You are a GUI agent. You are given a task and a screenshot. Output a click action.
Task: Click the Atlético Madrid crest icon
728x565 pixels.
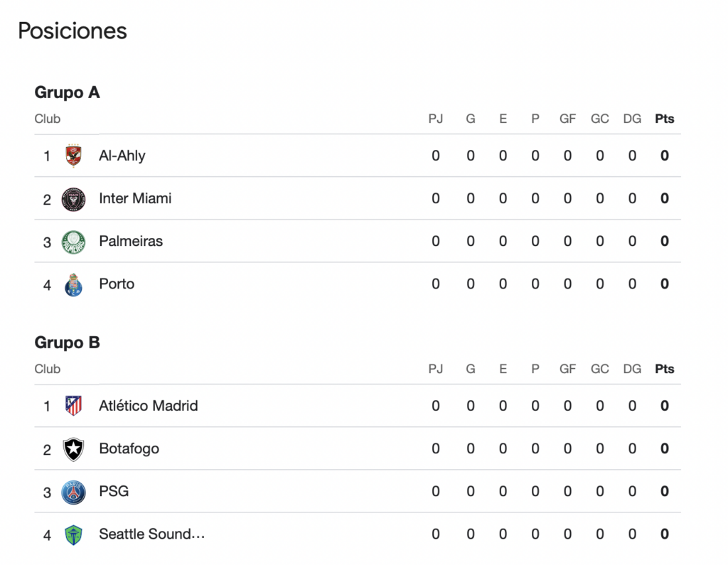(73, 406)
